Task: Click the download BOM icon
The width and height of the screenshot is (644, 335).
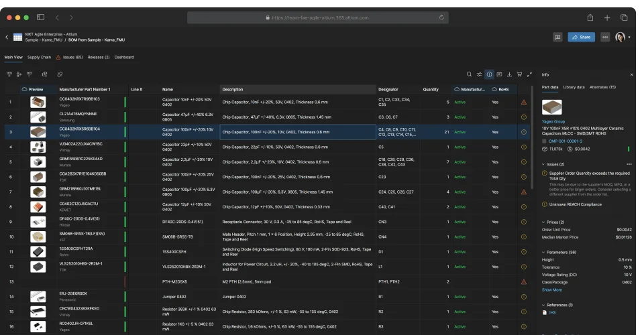Action: 509,74
